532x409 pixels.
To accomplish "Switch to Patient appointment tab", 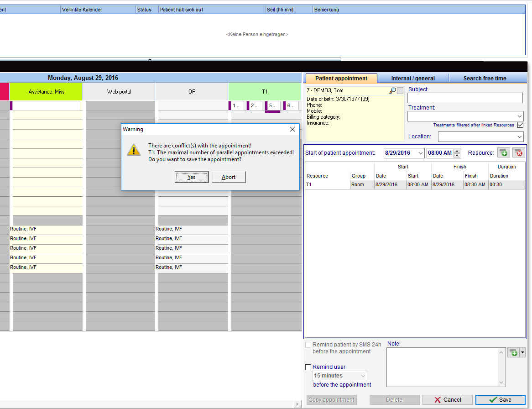I will 341,79.
